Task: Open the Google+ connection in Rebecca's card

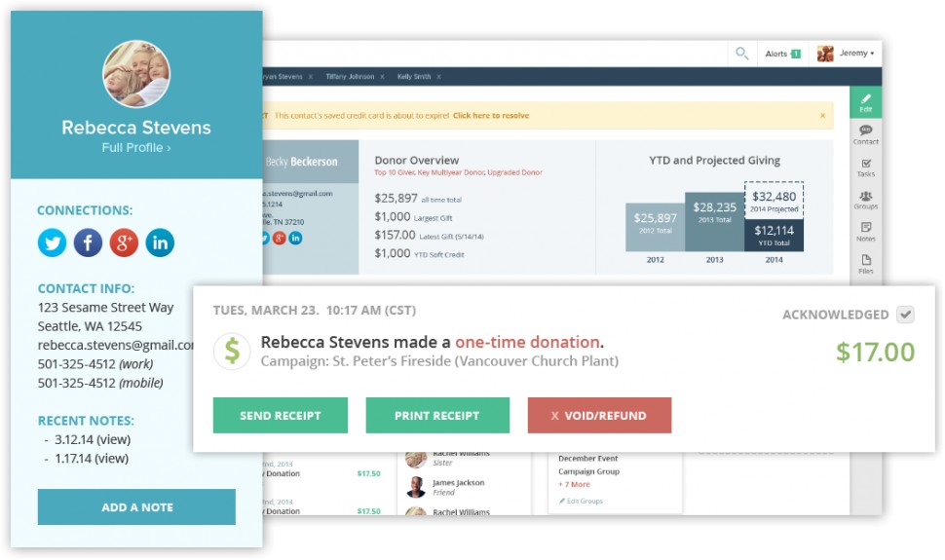Action: pyautogui.click(x=124, y=243)
